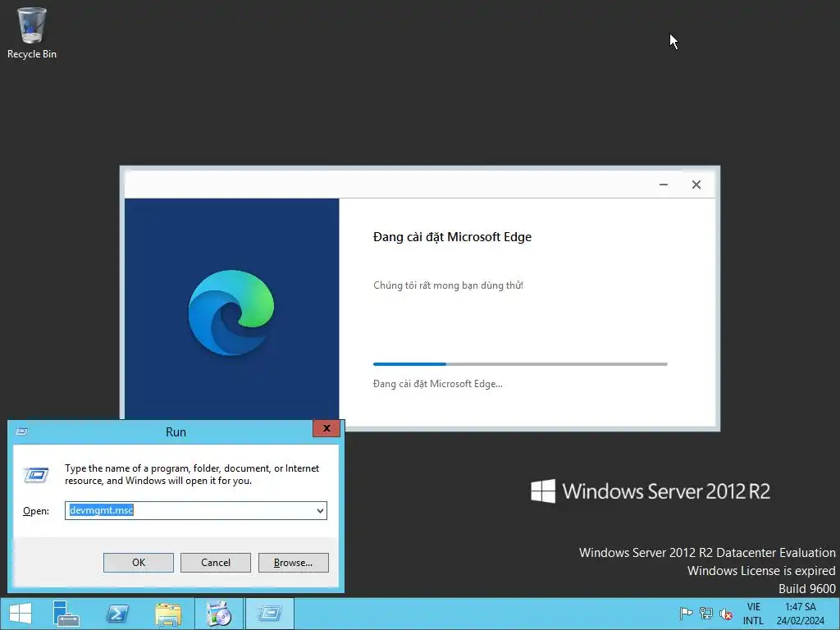
Task: Select the Run dialog taskbar button
Action: click(x=269, y=614)
